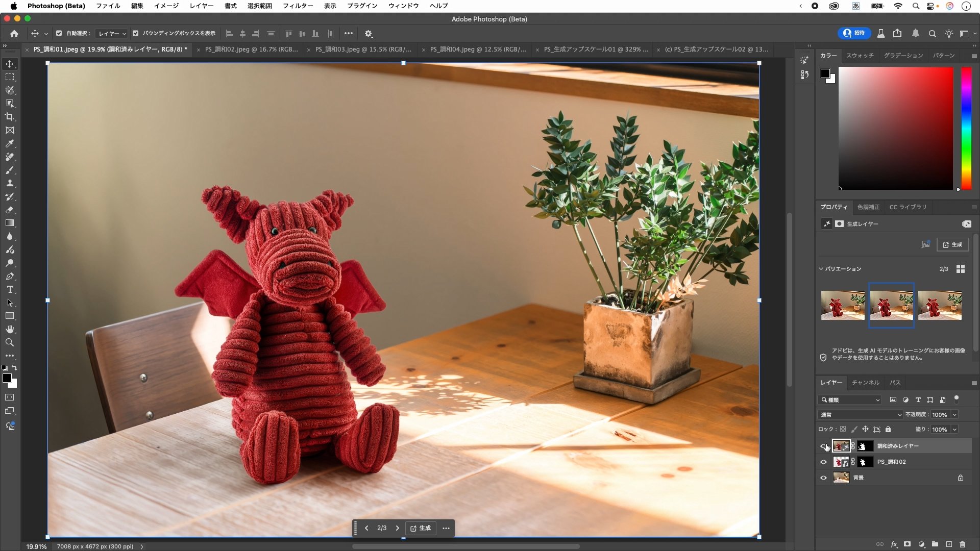The height and width of the screenshot is (551, 980).
Task: Select the Type tool
Action: [10, 290]
